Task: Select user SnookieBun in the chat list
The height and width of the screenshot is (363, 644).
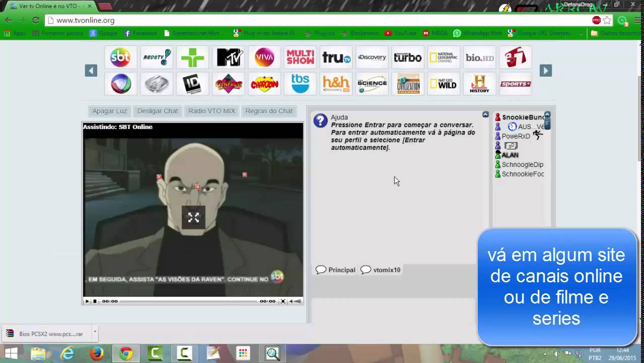Action: point(524,117)
